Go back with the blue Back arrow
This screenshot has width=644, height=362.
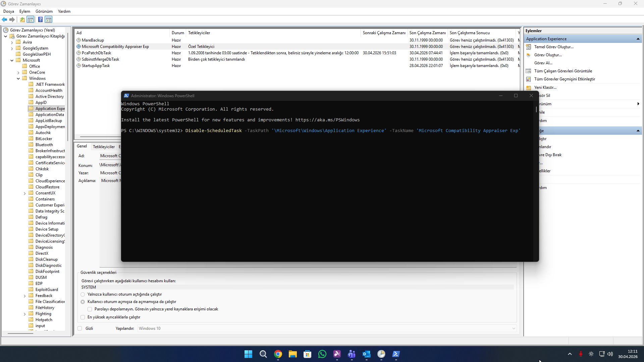(x=4, y=19)
